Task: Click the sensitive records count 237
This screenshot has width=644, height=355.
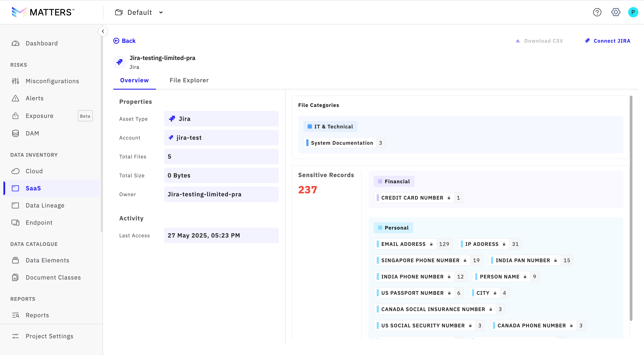Action: tap(307, 190)
